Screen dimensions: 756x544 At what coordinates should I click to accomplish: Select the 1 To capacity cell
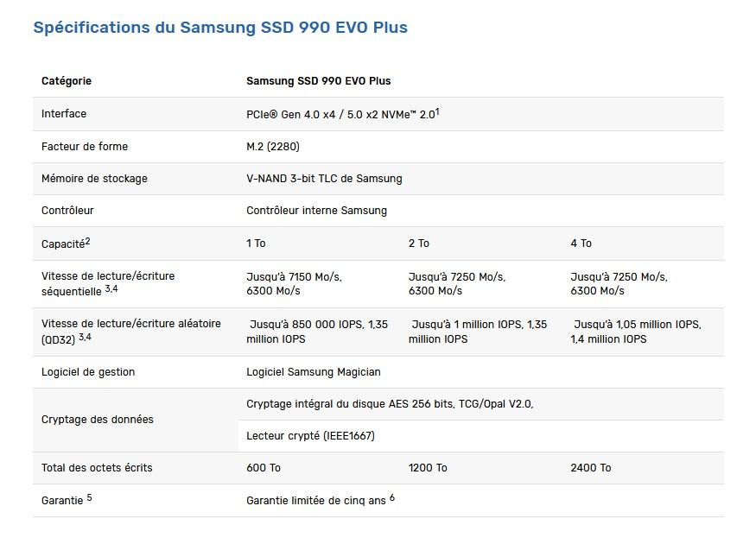256,244
